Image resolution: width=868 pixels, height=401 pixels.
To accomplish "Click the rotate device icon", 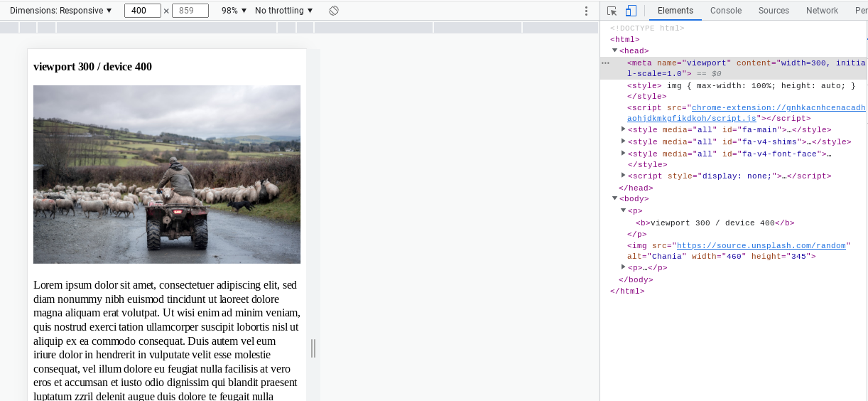I will pyautogui.click(x=334, y=11).
